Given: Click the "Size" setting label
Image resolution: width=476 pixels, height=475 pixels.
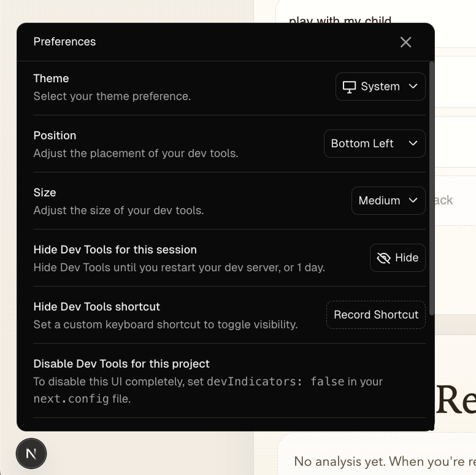Looking at the screenshot, I should [x=45, y=193].
